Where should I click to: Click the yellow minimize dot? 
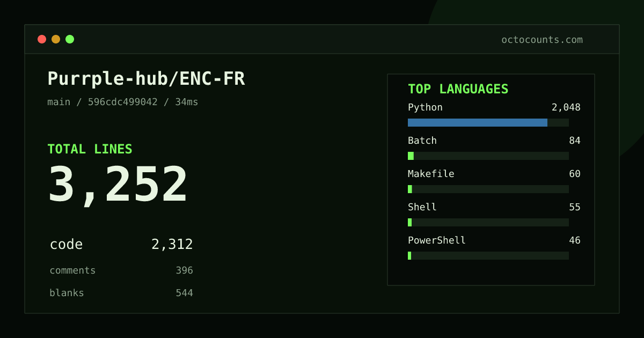tap(56, 39)
